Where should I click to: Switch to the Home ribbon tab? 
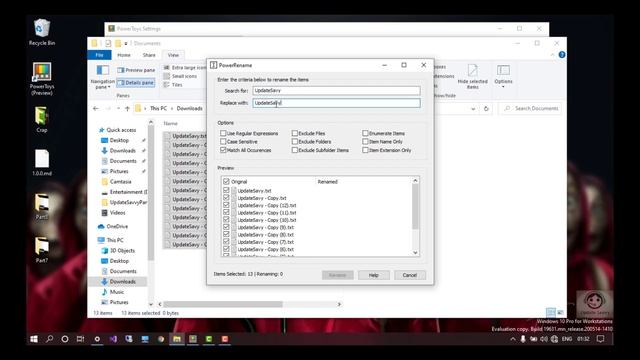[124, 55]
